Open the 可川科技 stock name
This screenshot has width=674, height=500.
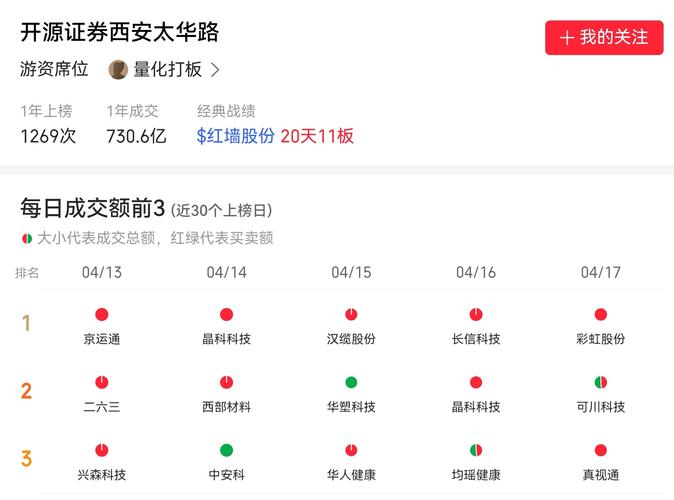click(600, 407)
